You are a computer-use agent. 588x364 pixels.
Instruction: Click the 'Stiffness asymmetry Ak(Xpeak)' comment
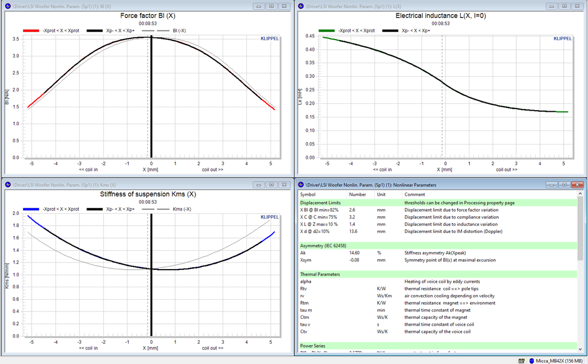tap(435, 253)
